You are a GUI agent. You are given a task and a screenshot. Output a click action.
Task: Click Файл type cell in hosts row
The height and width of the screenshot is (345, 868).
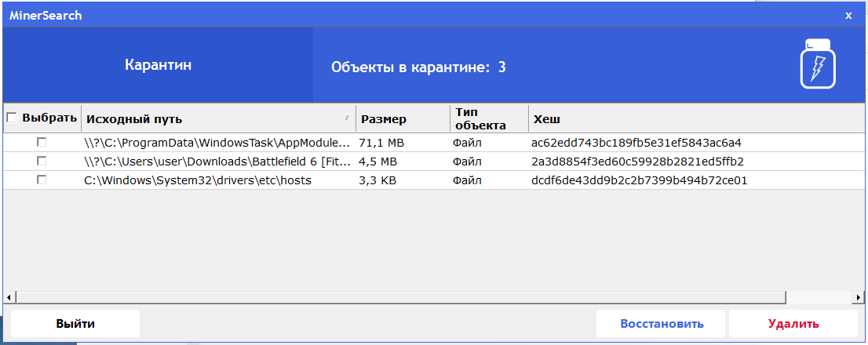(x=489, y=180)
